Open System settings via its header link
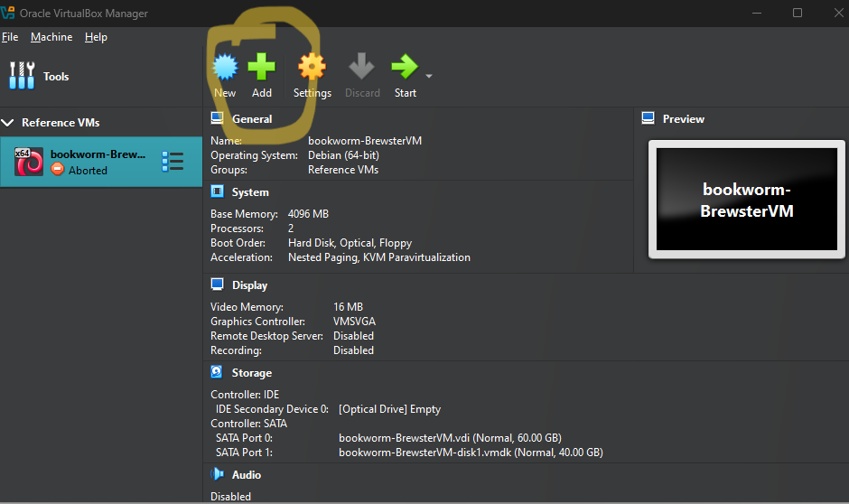The width and height of the screenshot is (849, 504). click(250, 192)
